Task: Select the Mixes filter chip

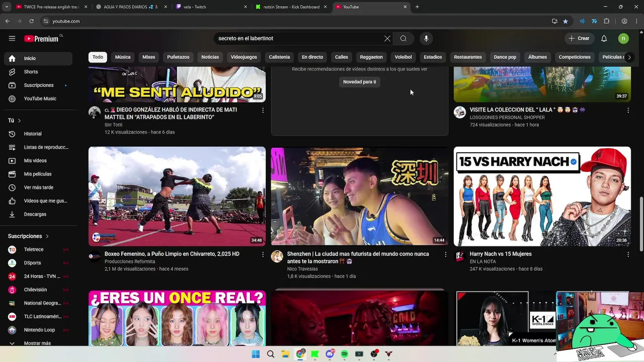Action: coord(149,57)
